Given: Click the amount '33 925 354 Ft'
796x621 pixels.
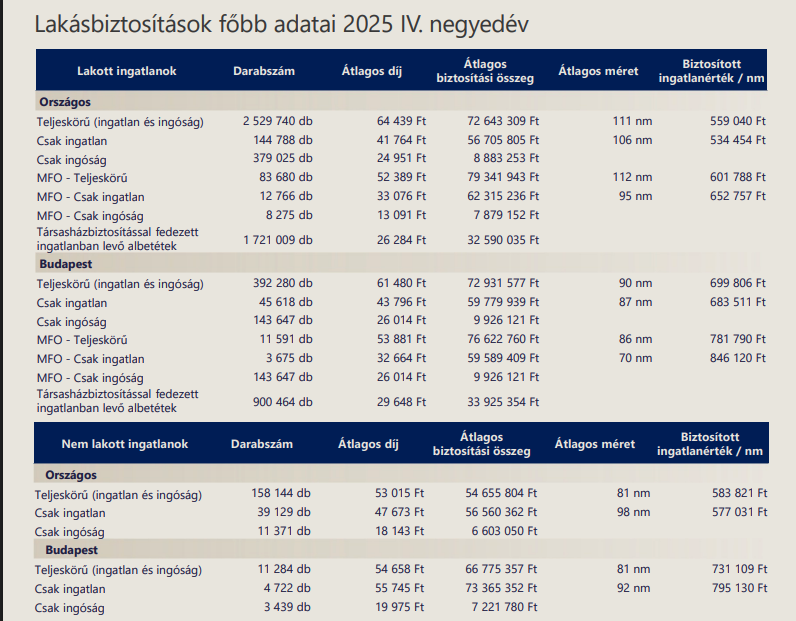Looking at the screenshot, I should point(503,402).
